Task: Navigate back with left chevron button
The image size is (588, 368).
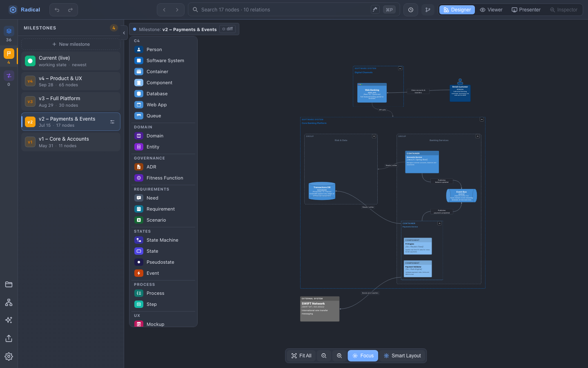Action: (x=164, y=10)
